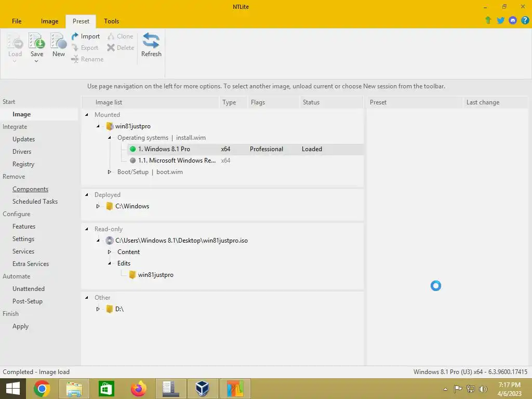Collapse the Read-only group
The image size is (532, 399).
[x=87, y=229]
